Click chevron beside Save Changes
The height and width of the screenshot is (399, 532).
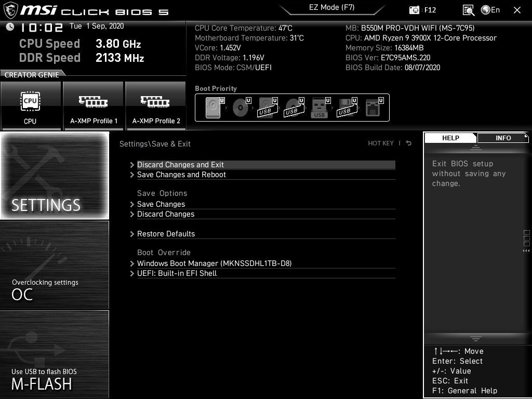click(132, 204)
